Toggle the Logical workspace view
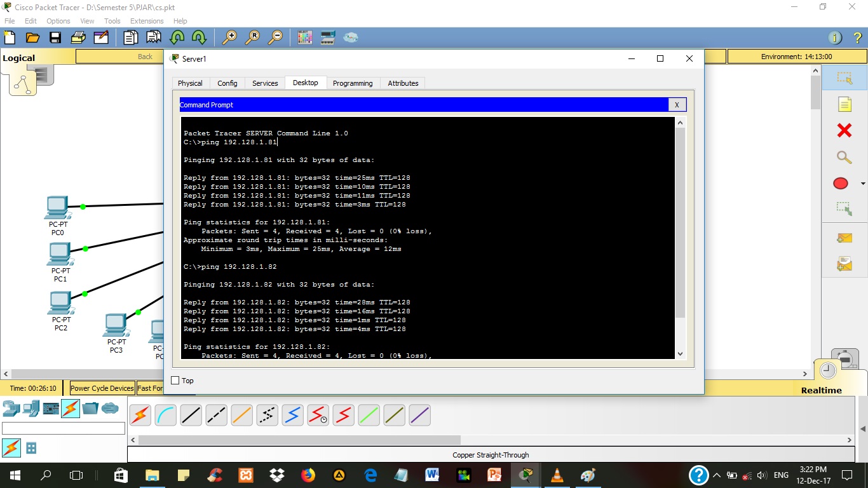868x488 pixels. click(18, 57)
